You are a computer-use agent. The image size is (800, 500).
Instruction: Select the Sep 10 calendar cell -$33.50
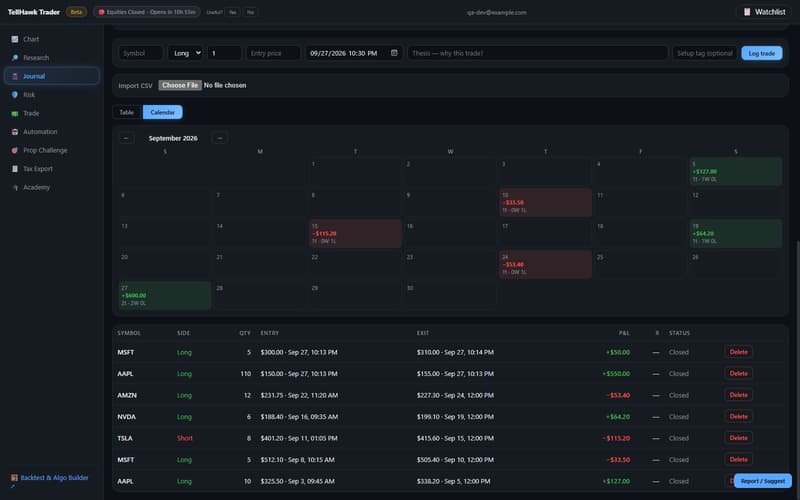pos(545,203)
